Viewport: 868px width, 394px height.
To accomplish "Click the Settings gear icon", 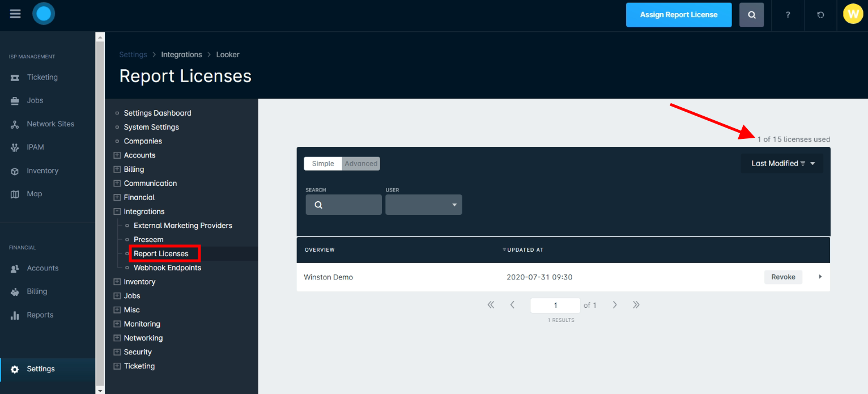I will click(x=15, y=369).
